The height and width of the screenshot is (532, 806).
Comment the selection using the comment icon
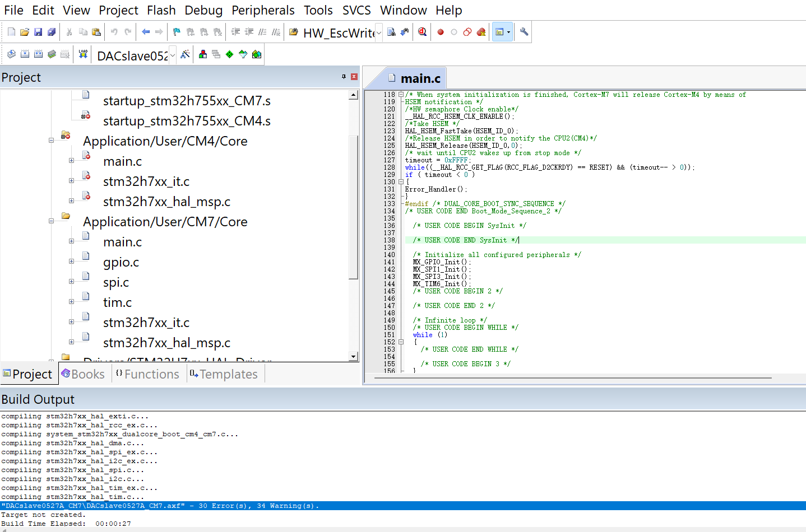pyautogui.click(x=262, y=32)
